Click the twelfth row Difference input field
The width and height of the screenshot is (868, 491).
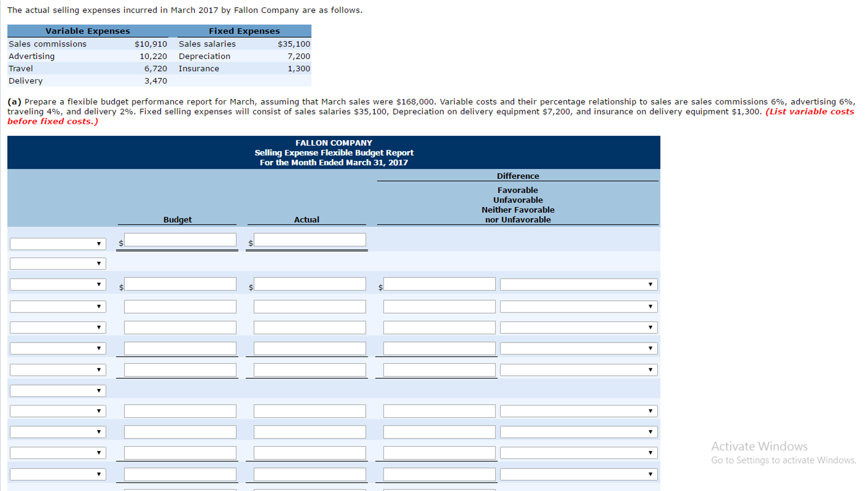[x=440, y=474]
